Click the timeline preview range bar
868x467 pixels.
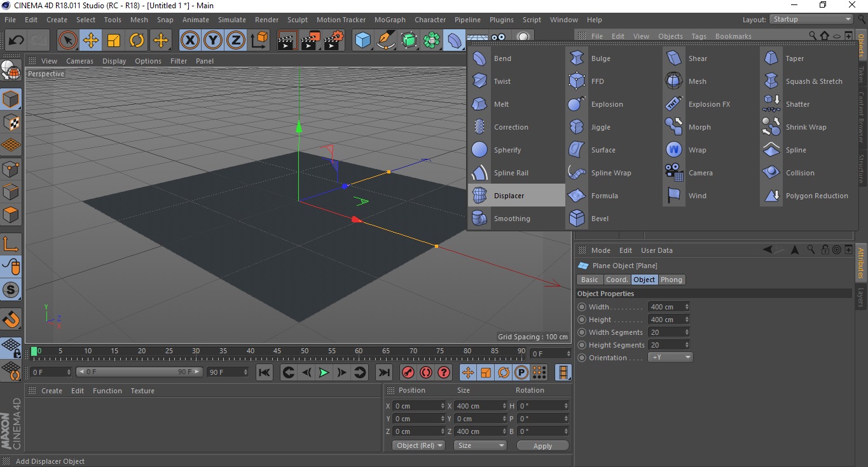(x=139, y=372)
